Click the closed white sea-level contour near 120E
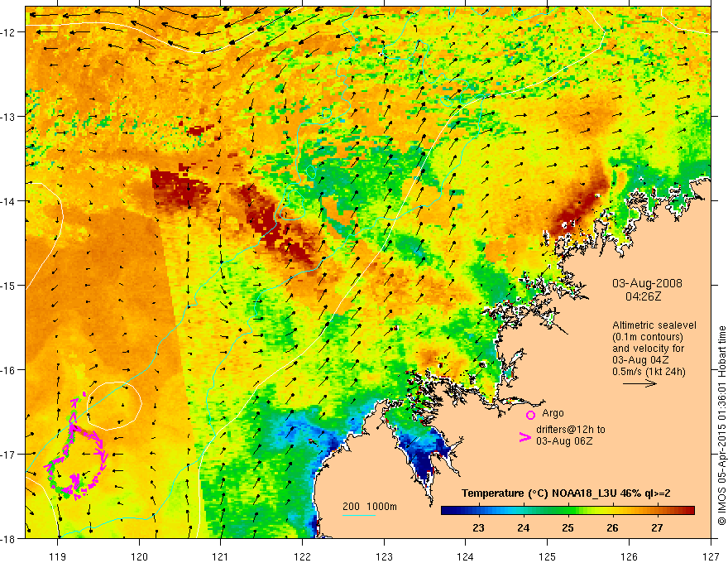 tap(114, 405)
